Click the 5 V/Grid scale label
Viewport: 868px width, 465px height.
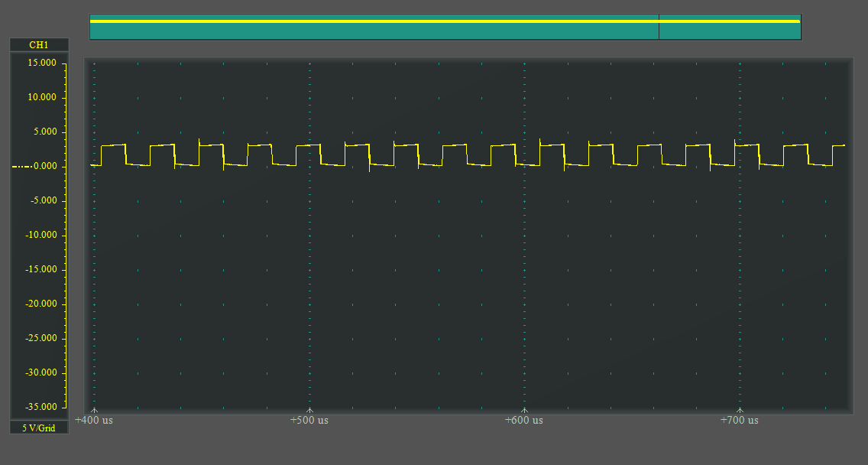tap(39, 428)
